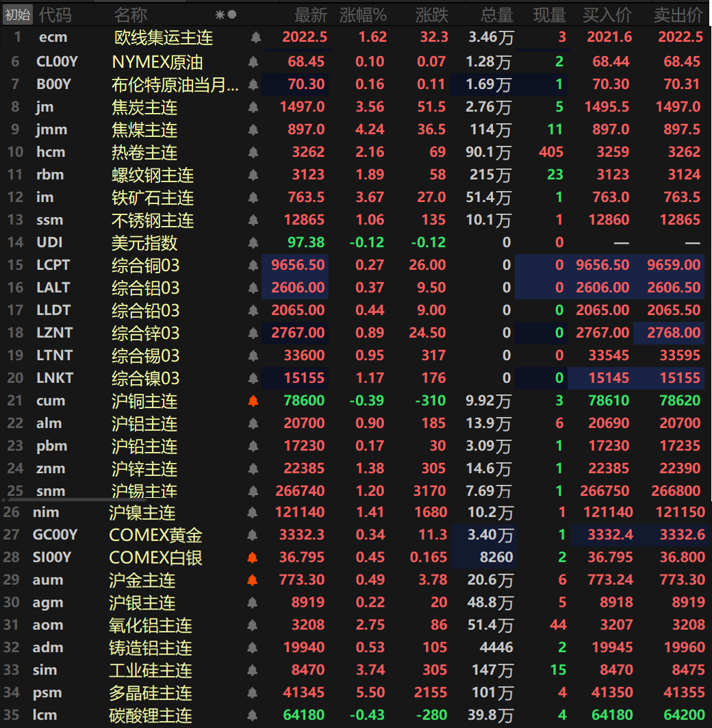Sort by 涨幅% column header
Image resolution: width=712 pixels, height=728 pixels.
(x=363, y=15)
